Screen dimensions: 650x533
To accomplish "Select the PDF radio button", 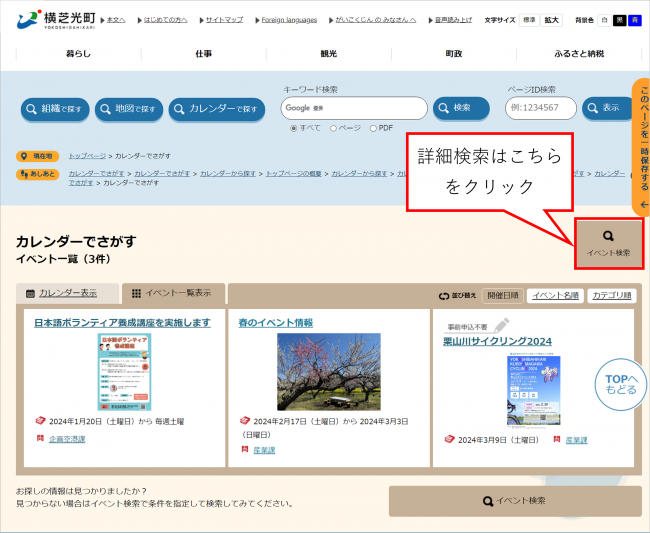I will 373,128.
